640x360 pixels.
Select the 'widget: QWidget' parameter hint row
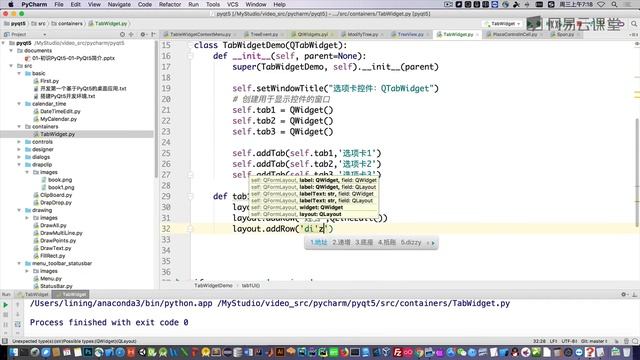[313, 207]
